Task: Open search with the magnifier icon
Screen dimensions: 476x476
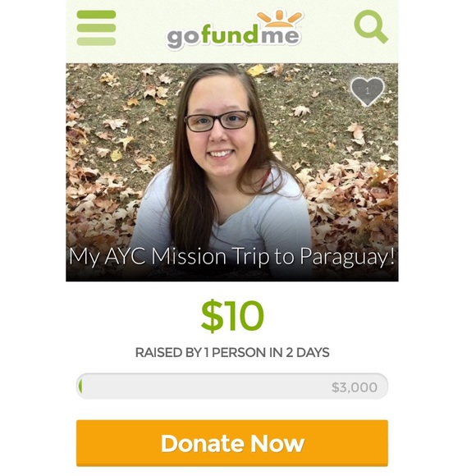Action: click(371, 27)
